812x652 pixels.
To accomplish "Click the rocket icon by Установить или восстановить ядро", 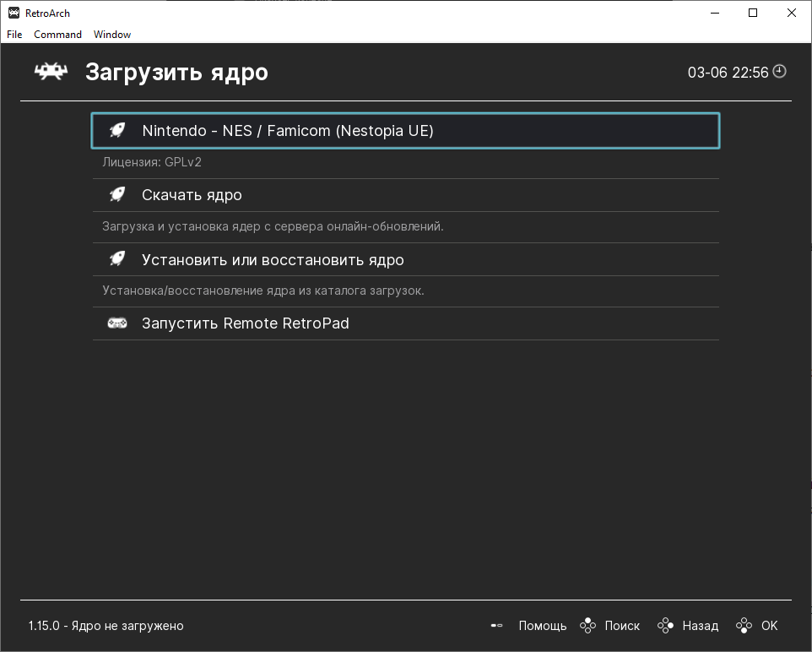I will pos(117,258).
